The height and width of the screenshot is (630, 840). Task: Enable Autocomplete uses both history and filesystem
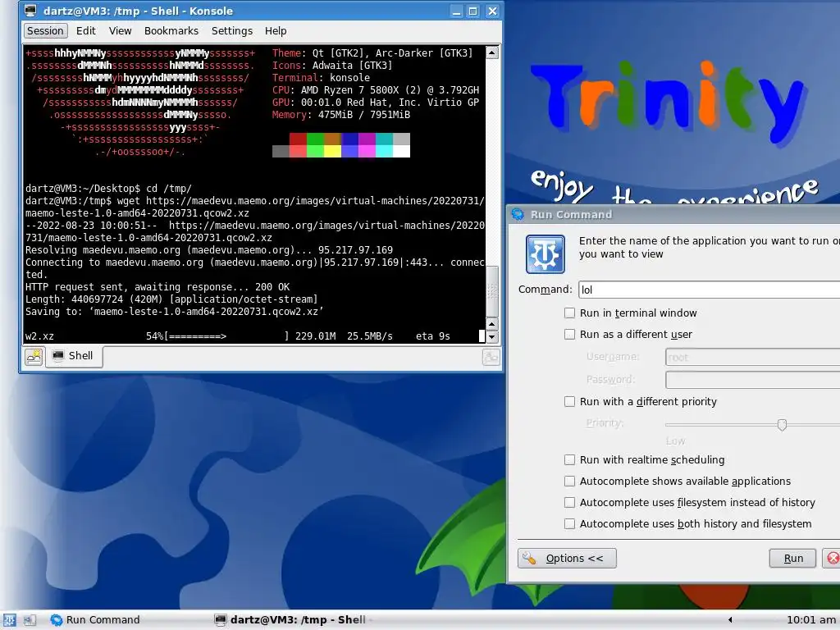569,524
